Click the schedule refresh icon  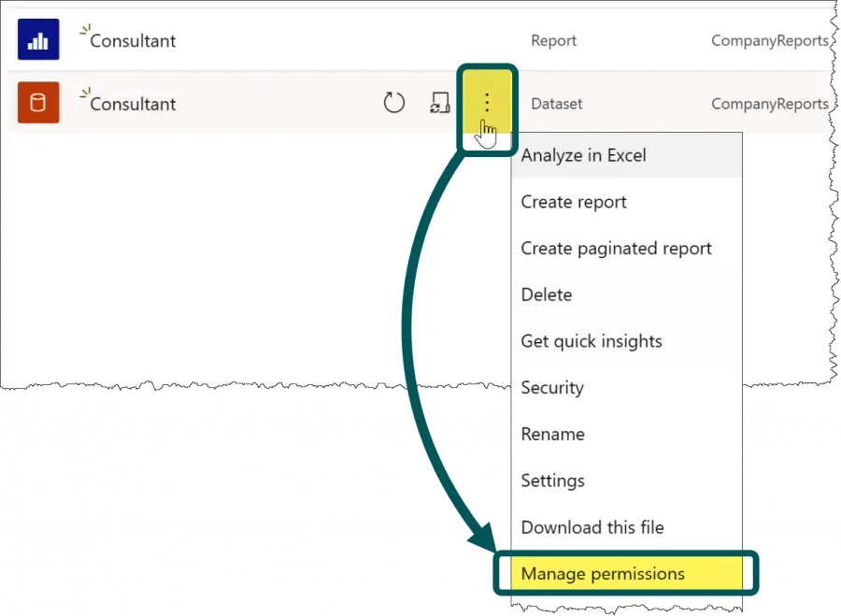click(x=439, y=103)
